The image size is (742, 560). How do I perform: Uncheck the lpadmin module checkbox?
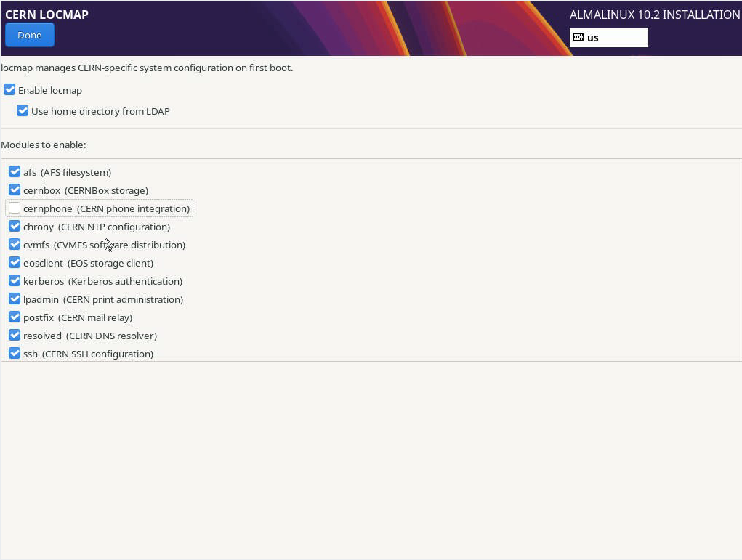coord(15,299)
